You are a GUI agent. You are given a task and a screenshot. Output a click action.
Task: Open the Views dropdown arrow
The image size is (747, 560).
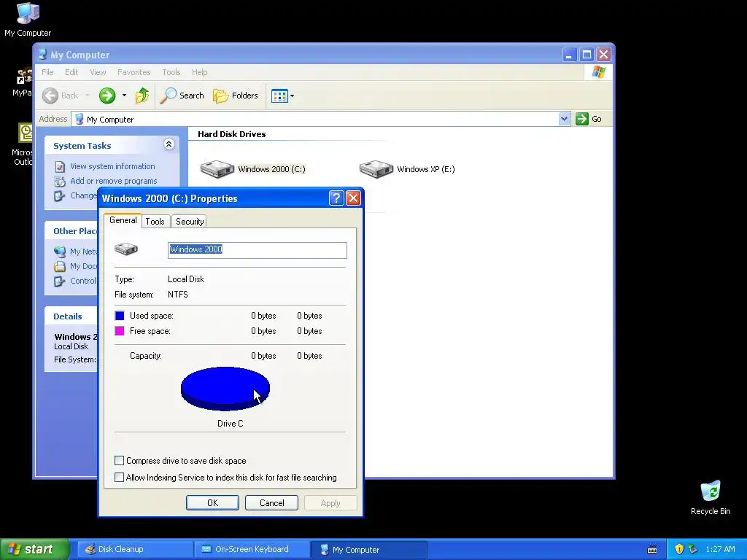coord(292,96)
